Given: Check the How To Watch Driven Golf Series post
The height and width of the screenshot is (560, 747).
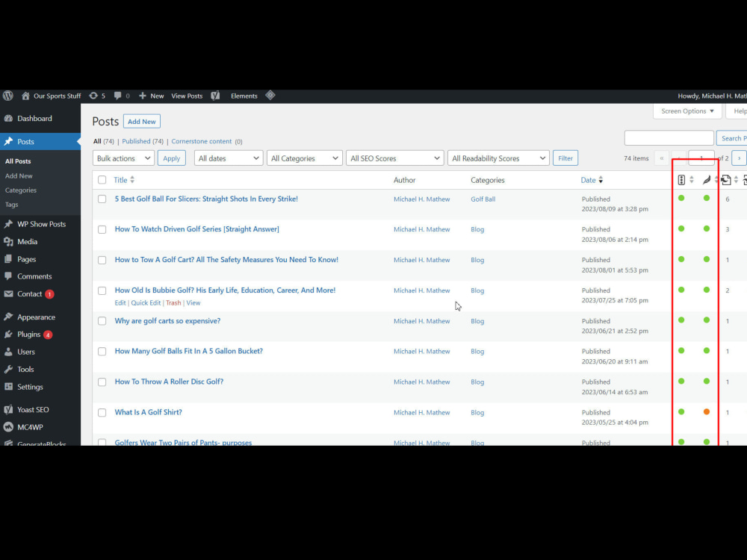Looking at the screenshot, I should 102,229.
